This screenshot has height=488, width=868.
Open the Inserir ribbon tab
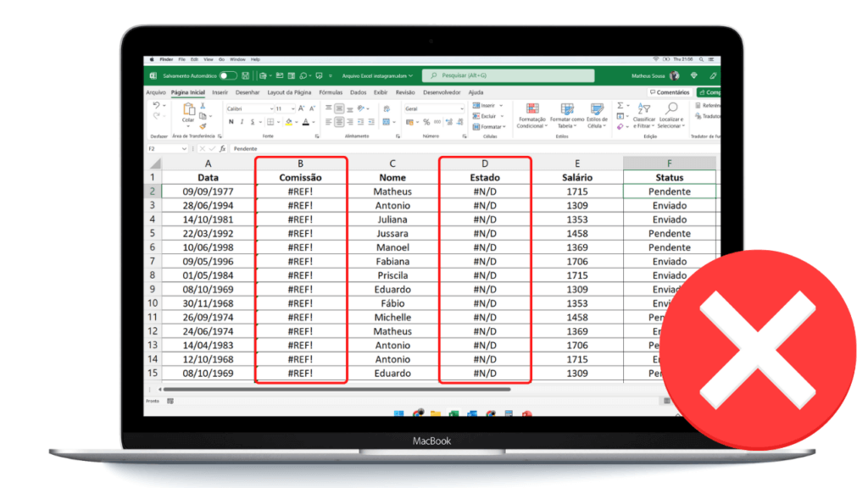[220, 92]
